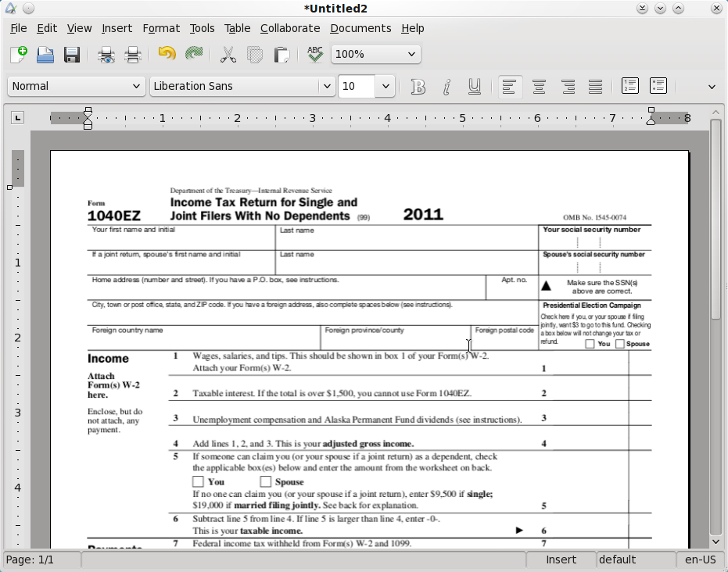Screen dimensions: 728x572
Task: Apply bulleted list formatting
Action: point(658,86)
